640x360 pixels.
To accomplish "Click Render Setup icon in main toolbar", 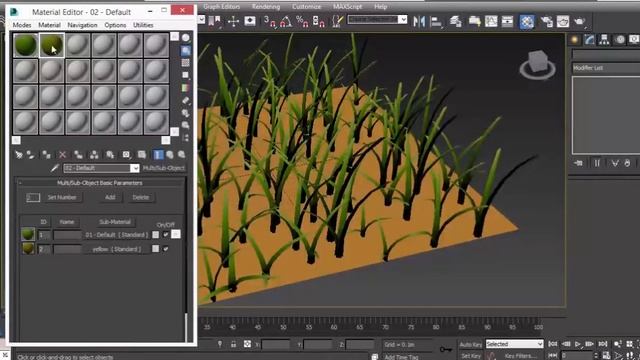I will 547,21.
